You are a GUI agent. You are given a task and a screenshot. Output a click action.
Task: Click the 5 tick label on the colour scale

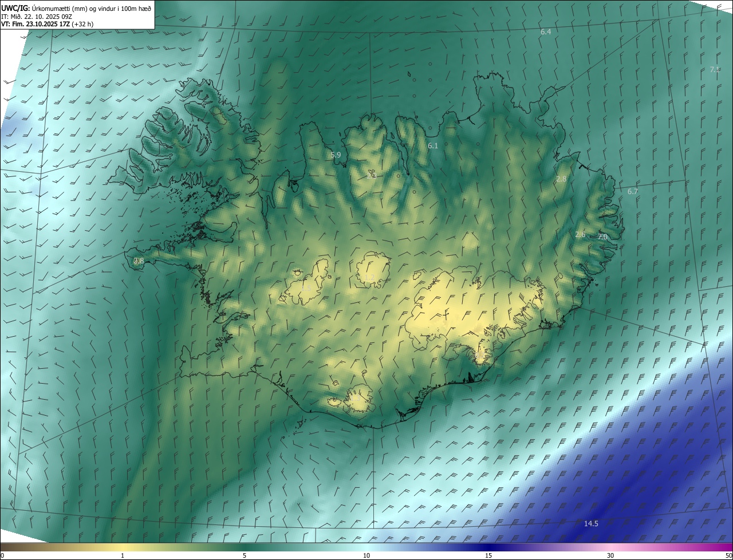(x=245, y=555)
